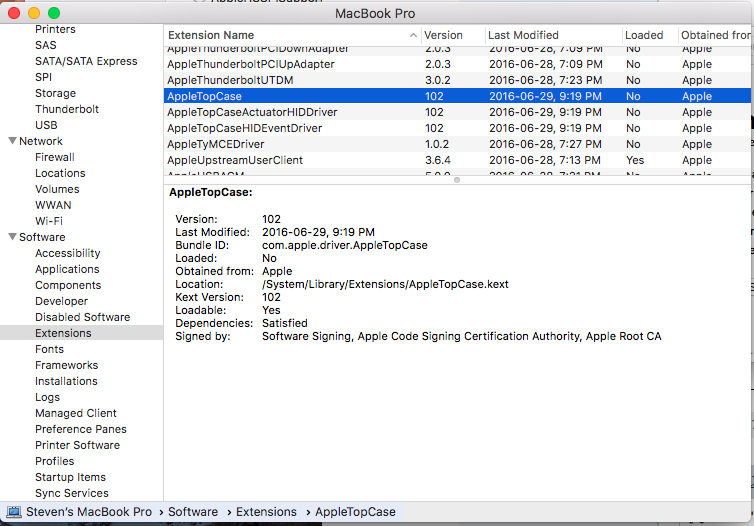754x526 pixels.
Task: Select SATA/SATA Express in the sidebar
Action: 86,61
